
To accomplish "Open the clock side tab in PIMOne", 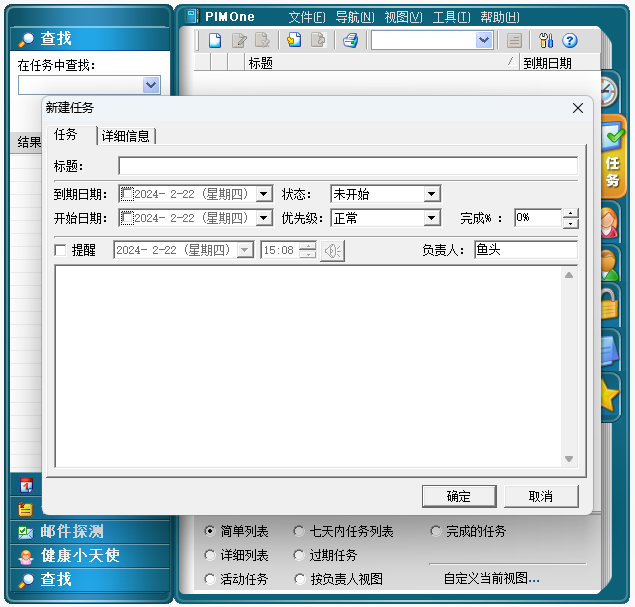I will pyautogui.click(x=609, y=92).
